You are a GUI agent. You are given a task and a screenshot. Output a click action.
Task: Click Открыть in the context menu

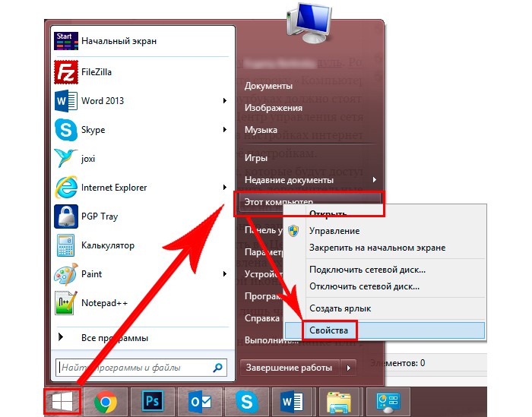pos(385,214)
